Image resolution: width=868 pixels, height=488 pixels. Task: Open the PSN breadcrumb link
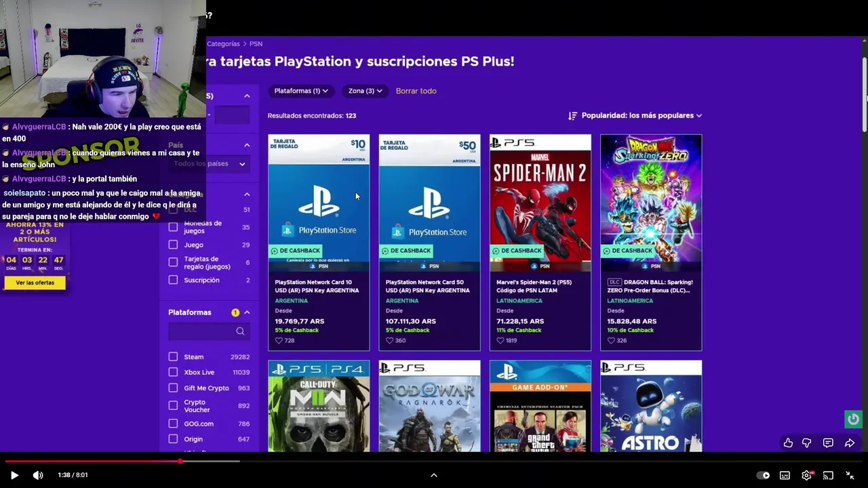click(x=256, y=43)
